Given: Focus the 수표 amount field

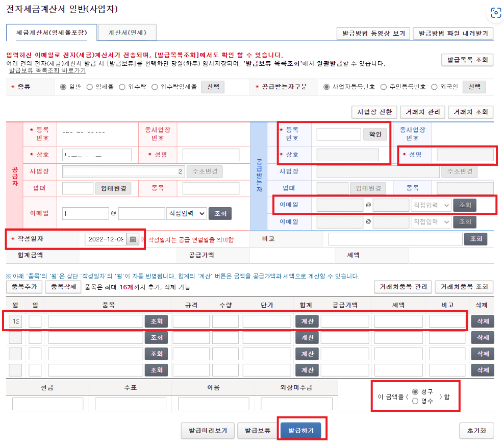Looking at the screenshot, I should click(x=131, y=404).
